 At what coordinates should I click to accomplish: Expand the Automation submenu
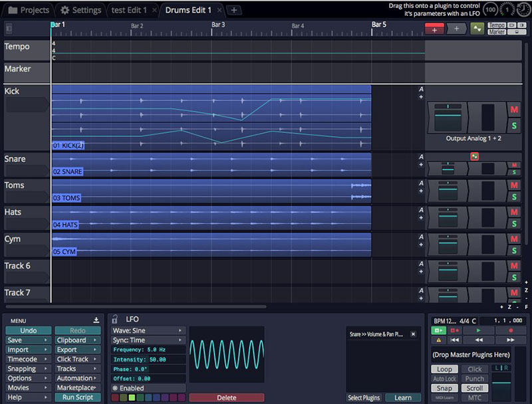point(78,378)
